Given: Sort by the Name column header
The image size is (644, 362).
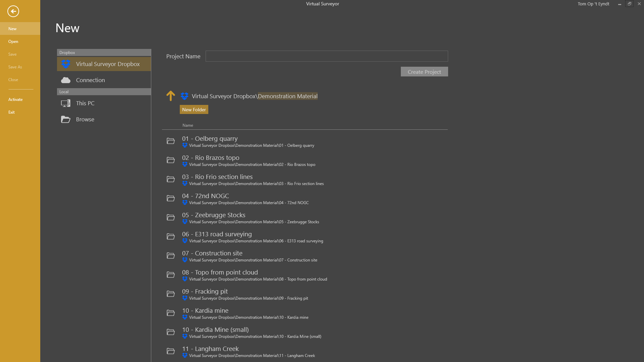Looking at the screenshot, I should coord(187,125).
